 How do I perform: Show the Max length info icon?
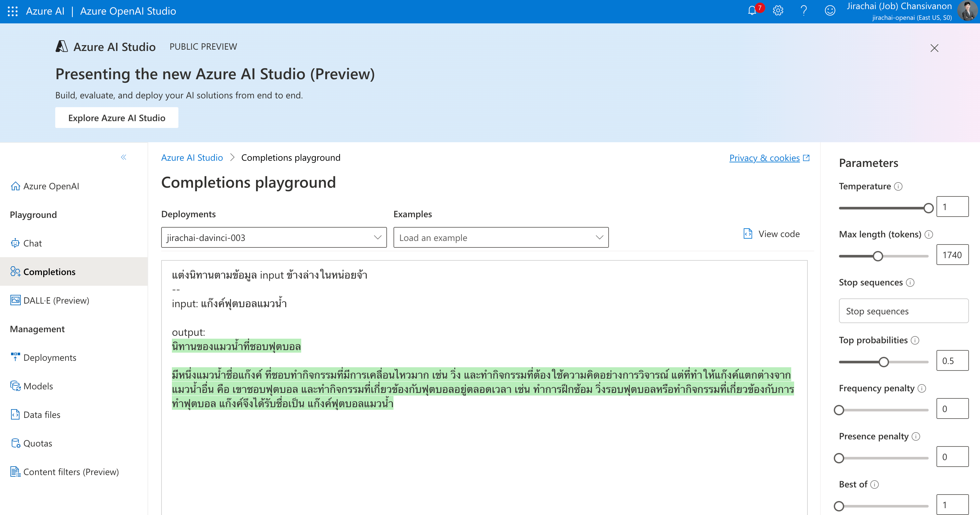click(929, 234)
